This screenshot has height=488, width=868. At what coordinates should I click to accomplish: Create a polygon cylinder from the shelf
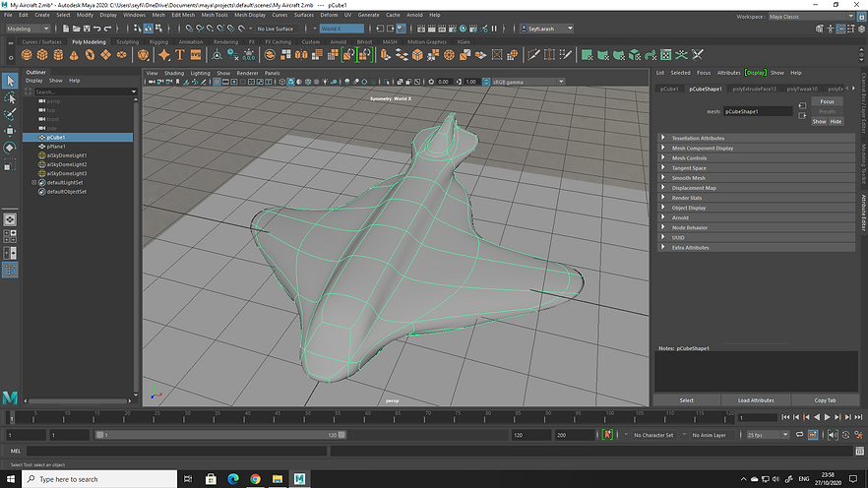tap(58, 55)
